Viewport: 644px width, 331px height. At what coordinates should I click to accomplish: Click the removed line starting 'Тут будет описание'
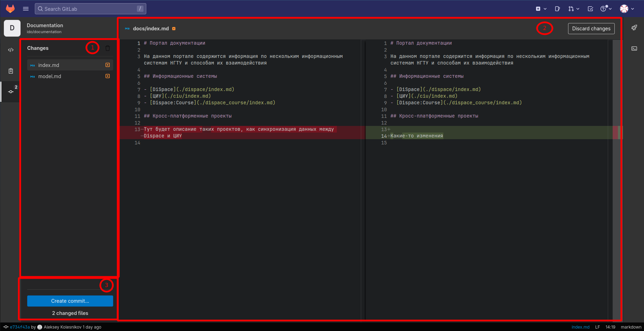[239, 133]
